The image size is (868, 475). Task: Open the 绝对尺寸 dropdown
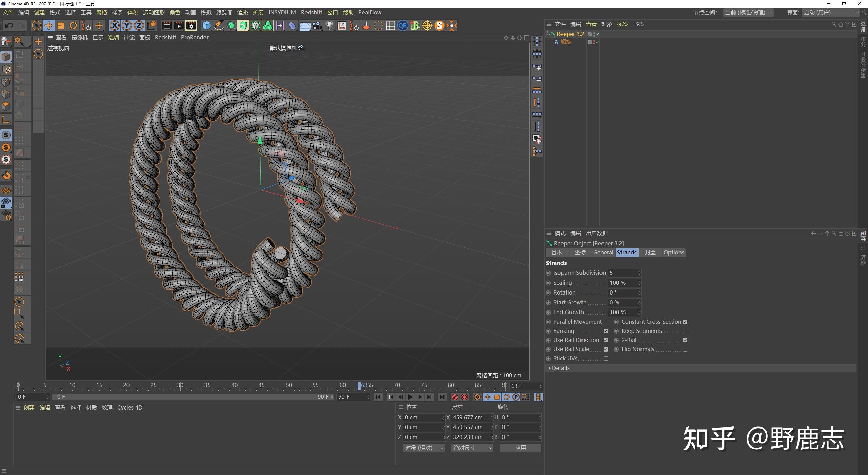(x=472, y=448)
